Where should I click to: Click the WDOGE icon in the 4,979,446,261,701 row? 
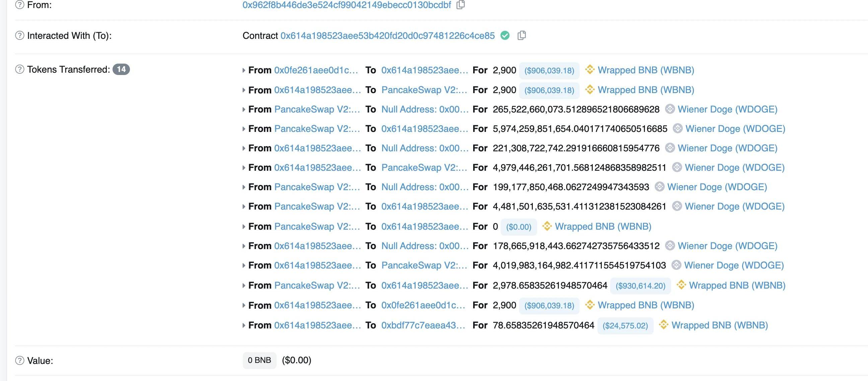[677, 167]
